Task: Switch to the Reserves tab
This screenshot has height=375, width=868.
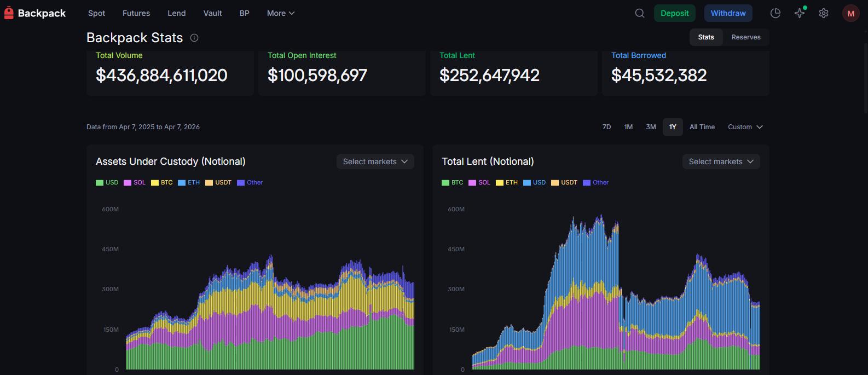Action: (x=745, y=37)
